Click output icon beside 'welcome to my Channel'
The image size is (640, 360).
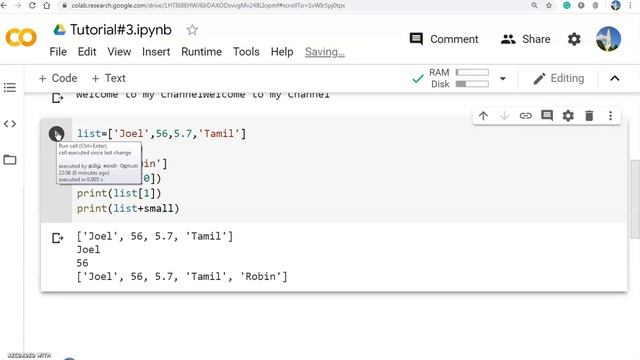[x=58, y=98]
